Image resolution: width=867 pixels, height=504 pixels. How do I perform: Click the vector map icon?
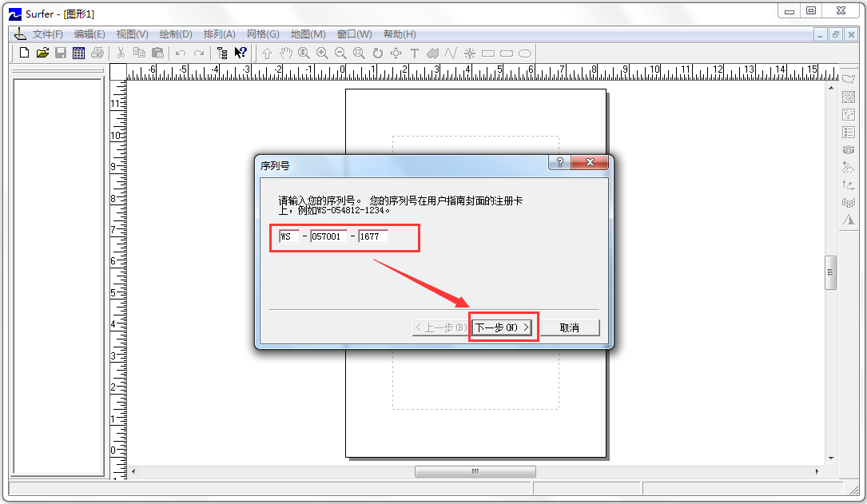coord(849,185)
